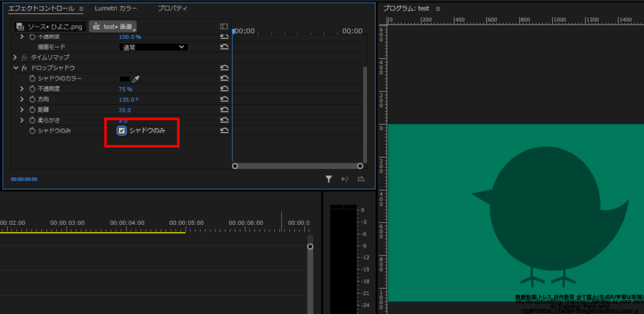
Task: Reset the 方向 parameter
Action: pyautogui.click(x=225, y=99)
